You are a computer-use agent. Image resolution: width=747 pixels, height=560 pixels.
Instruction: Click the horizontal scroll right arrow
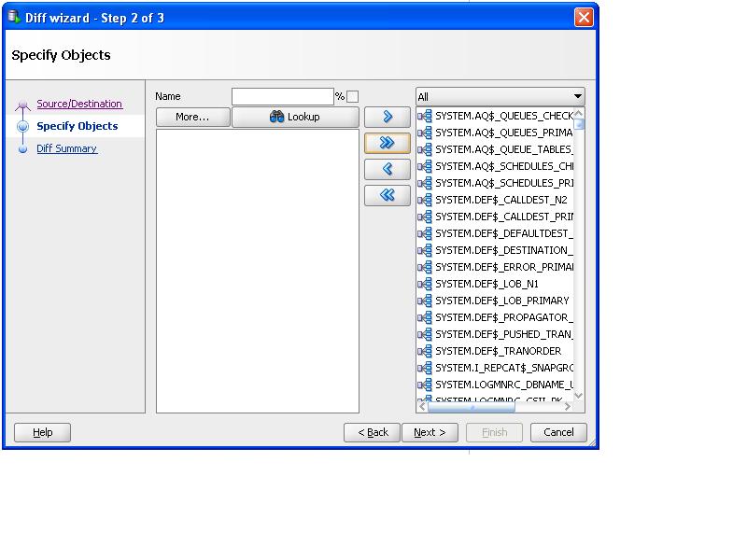(x=568, y=407)
